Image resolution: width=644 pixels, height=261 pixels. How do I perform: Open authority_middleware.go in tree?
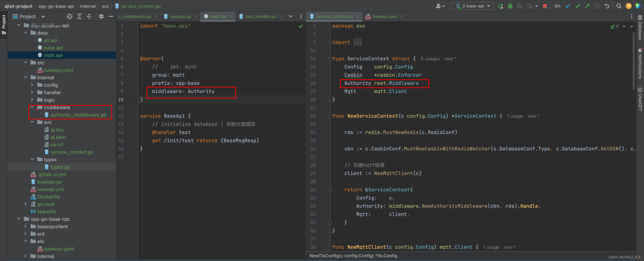tap(78, 115)
